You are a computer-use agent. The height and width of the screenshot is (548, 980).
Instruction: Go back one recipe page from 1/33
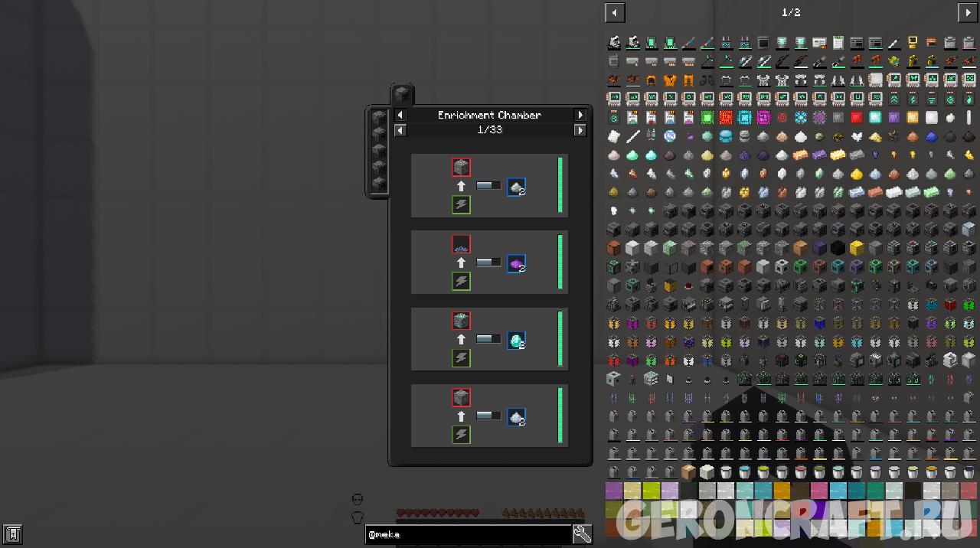click(400, 130)
